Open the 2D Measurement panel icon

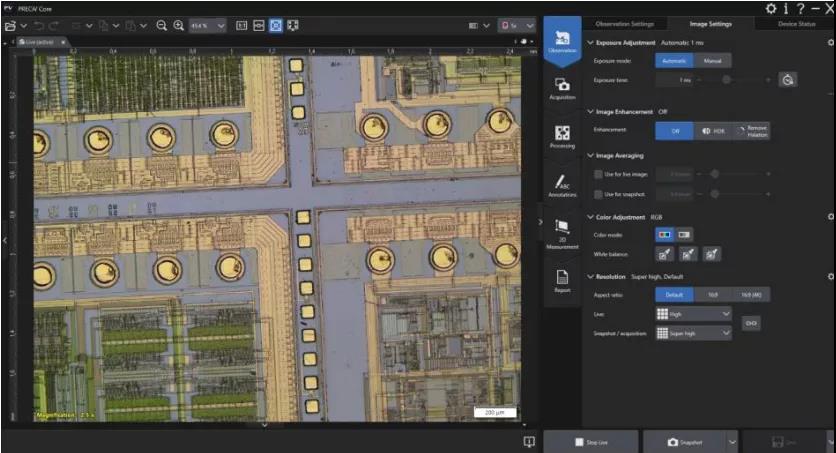pos(562,233)
